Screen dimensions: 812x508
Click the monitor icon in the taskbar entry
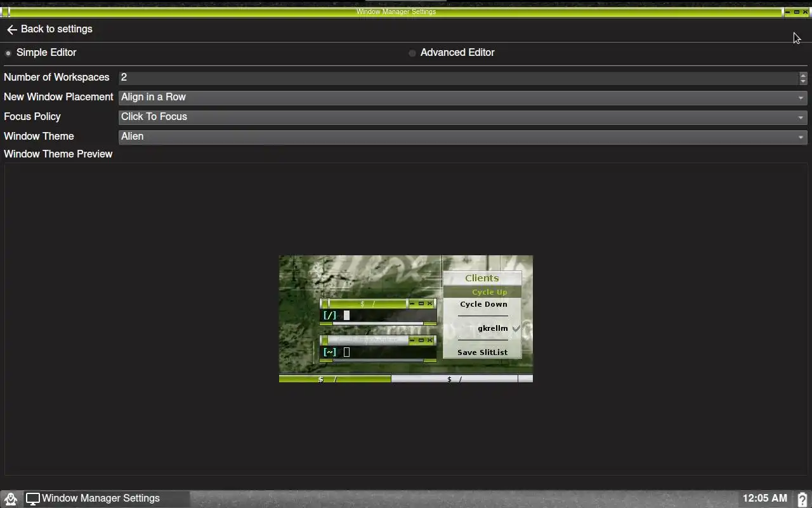pos(32,498)
